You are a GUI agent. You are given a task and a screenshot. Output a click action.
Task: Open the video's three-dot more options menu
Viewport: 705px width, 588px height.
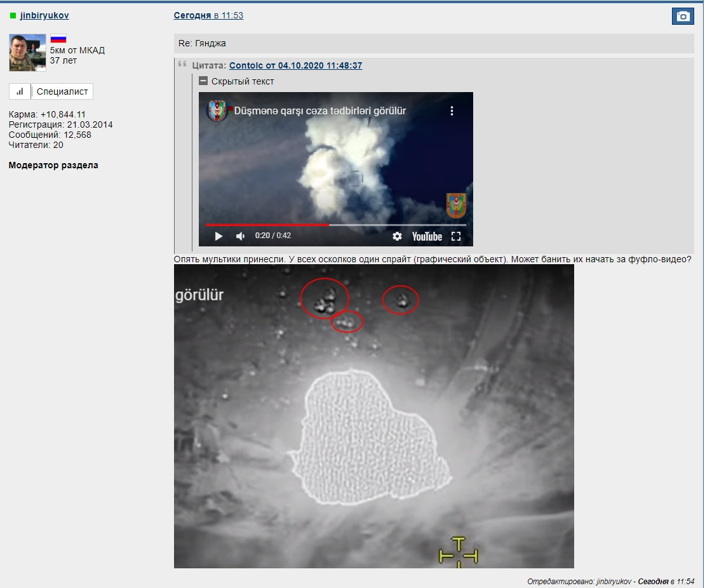452,111
